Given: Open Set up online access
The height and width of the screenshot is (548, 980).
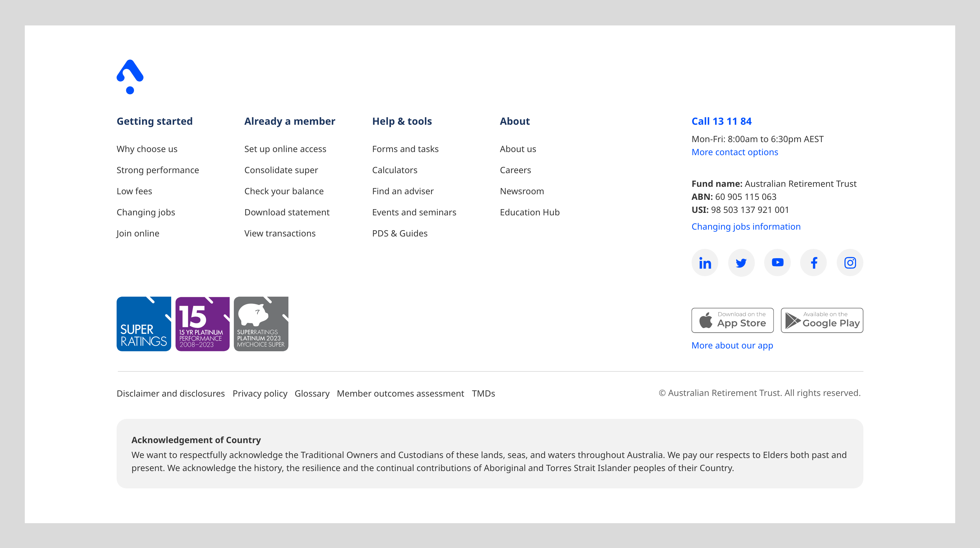Looking at the screenshot, I should pyautogui.click(x=285, y=149).
